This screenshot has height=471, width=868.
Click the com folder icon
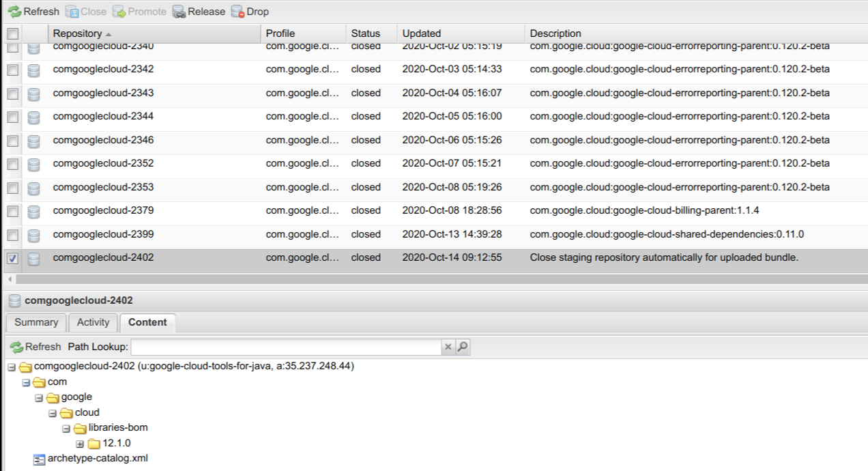39,382
